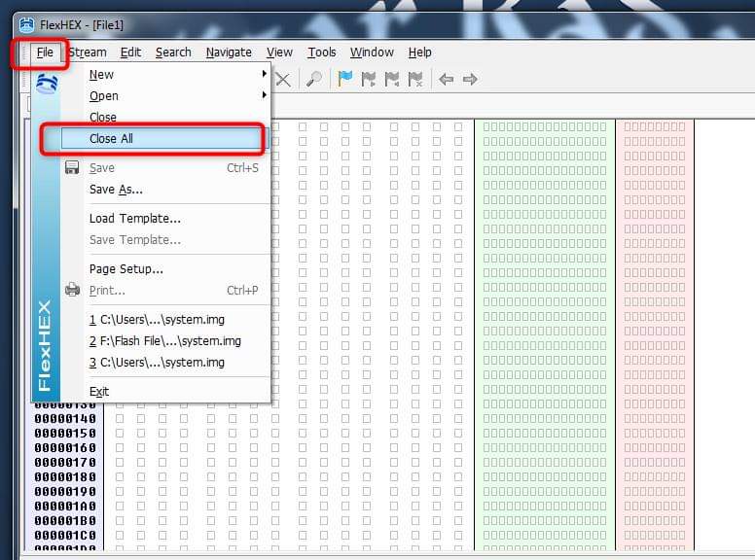
Task: Click the FlexHEX logo at the top of the File menu
Action: (x=47, y=84)
